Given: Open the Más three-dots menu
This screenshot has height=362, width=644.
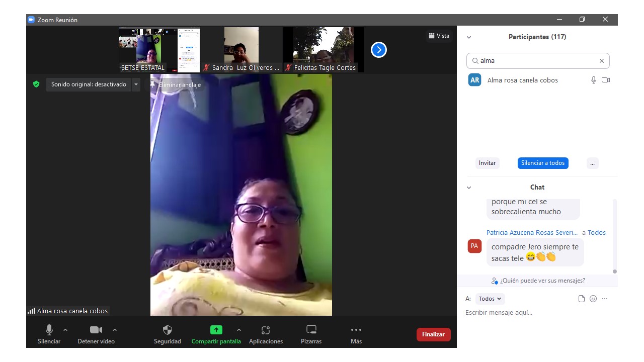Looking at the screenshot, I should click(356, 330).
